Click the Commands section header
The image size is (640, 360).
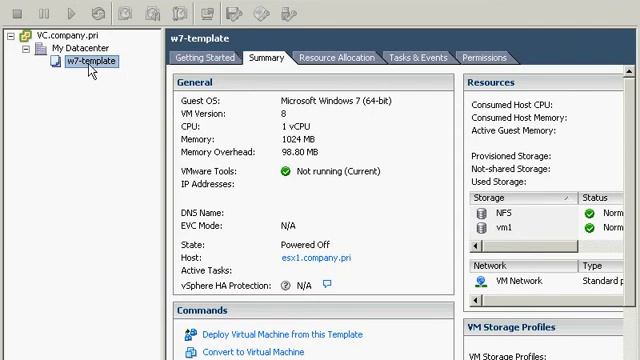[313, 311]
